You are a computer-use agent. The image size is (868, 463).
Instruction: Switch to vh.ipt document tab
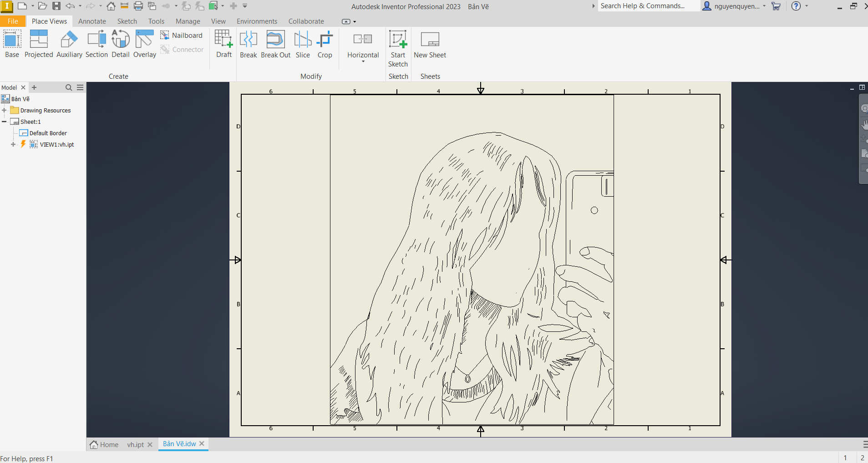click(135, 444)
